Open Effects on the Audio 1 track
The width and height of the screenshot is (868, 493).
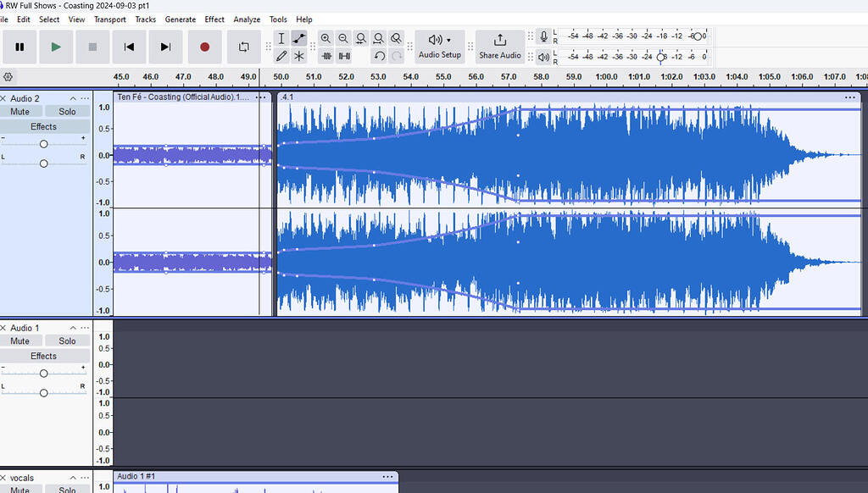(x=43, y=356)
